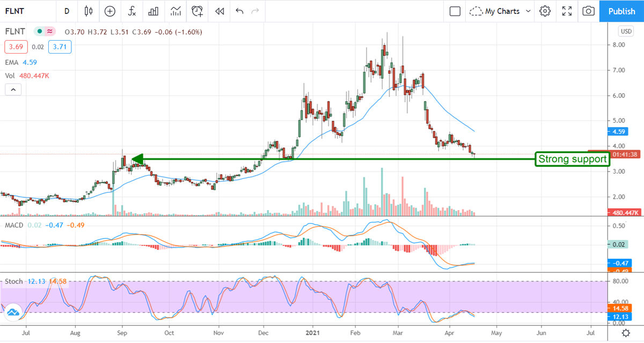
Task: Open the USD currency selector
Action: 626,31
